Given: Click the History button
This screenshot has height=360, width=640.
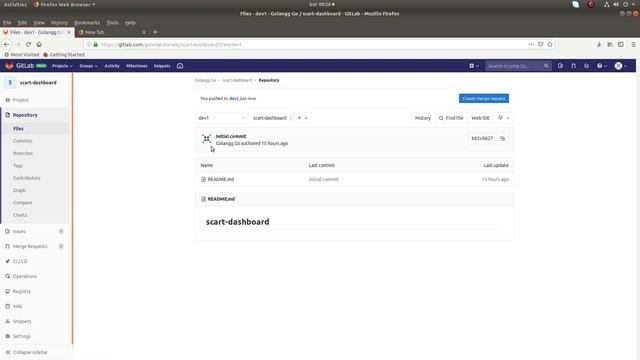Looking at the screenshot, I should [422, 118].
